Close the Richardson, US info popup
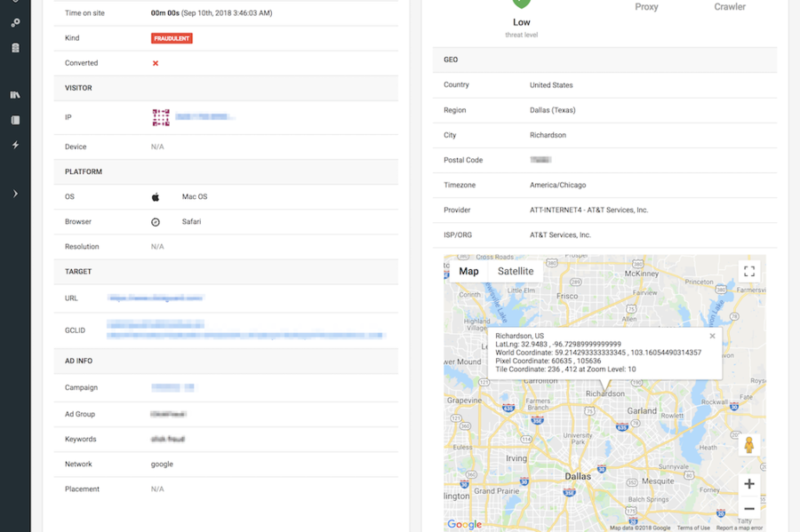800x532 pixels. [712, 337]
